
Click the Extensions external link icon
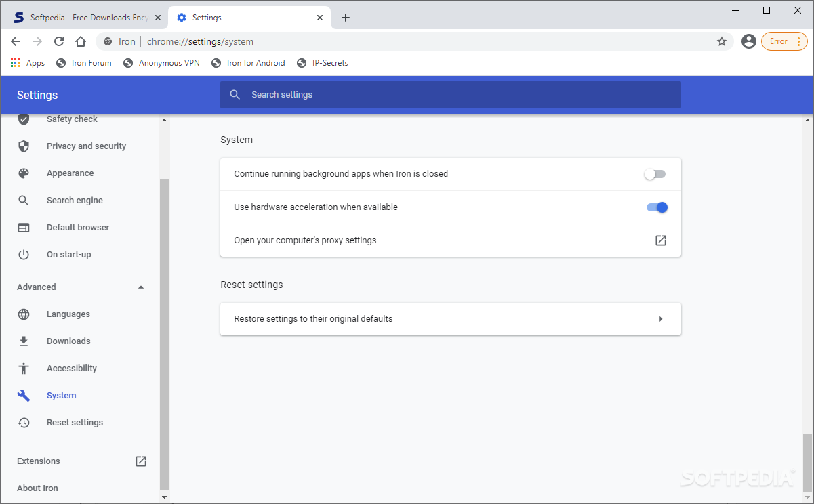[x=141, y=461]
